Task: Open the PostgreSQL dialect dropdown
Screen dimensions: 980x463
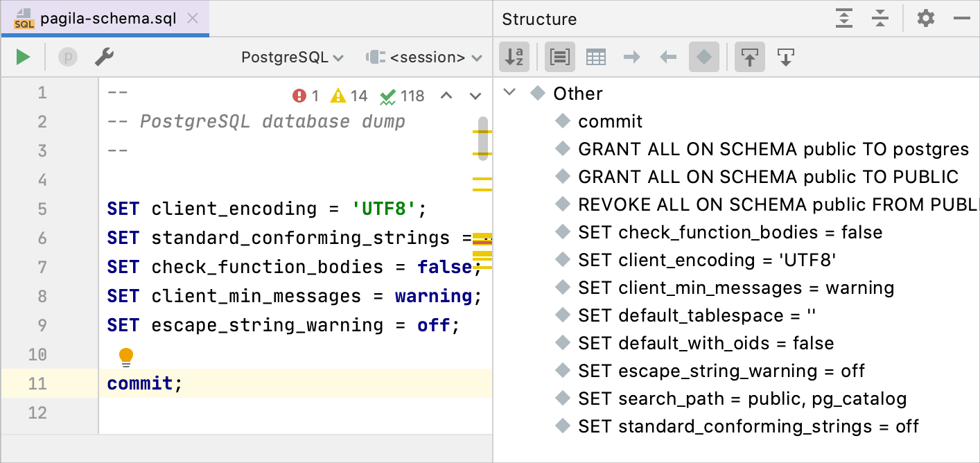Action: (x=292, y=58)
